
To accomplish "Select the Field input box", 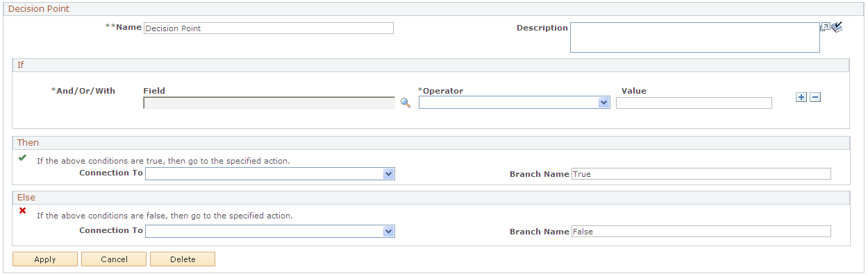I will point(269,103).
